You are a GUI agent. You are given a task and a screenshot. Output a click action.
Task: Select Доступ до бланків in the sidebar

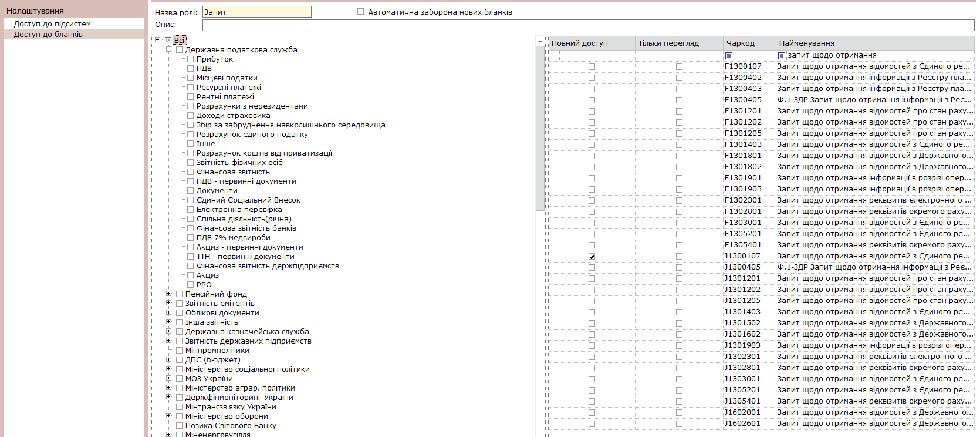pyautogui.click(x=48, y=35)
